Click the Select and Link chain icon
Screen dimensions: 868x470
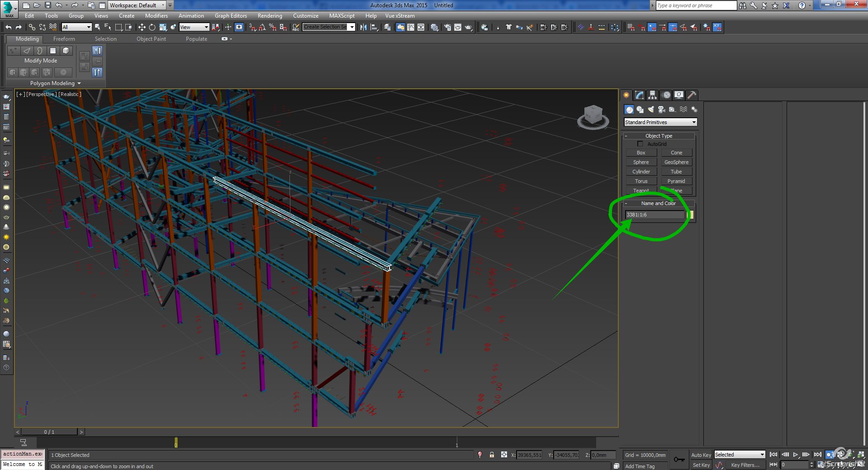(x=32, y=27)
